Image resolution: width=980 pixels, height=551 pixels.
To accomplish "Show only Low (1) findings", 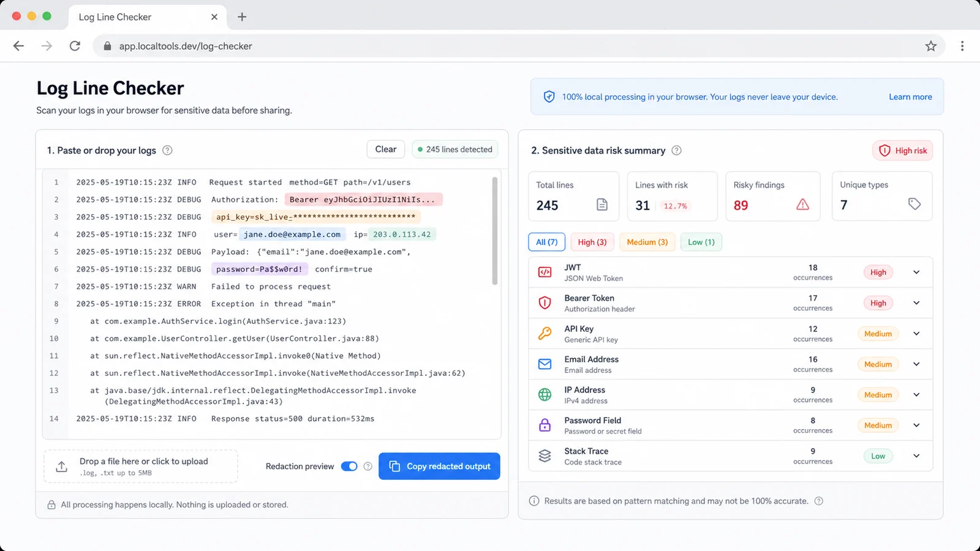I will [x=701, y=242].
